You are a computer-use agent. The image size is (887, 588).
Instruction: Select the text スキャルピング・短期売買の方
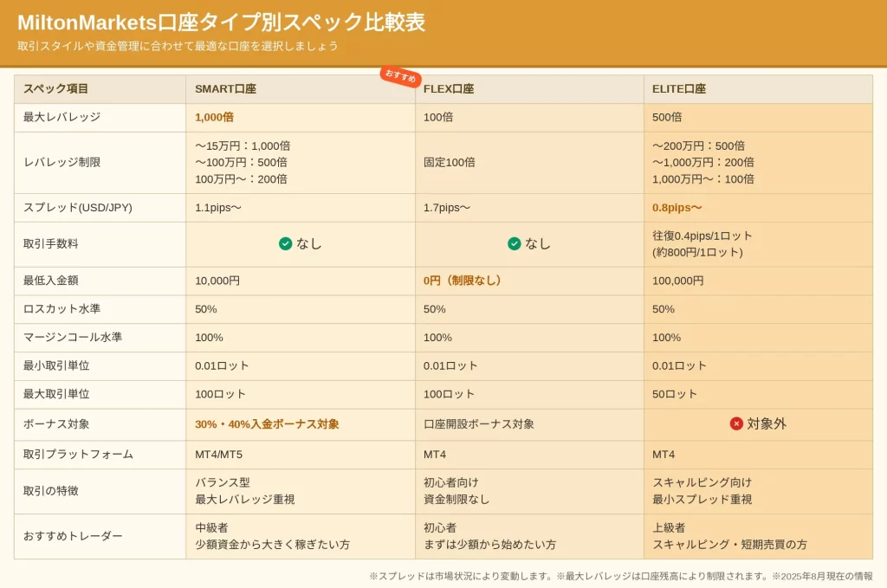729,545
